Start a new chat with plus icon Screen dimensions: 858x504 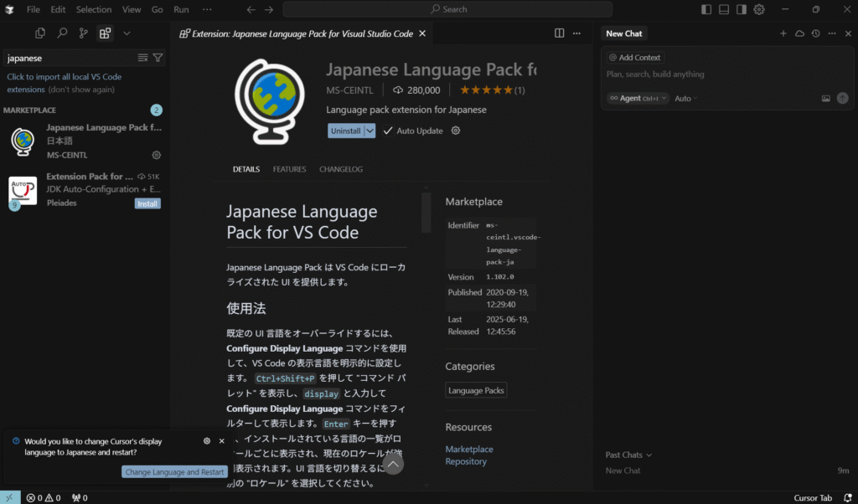click(783, 33)
